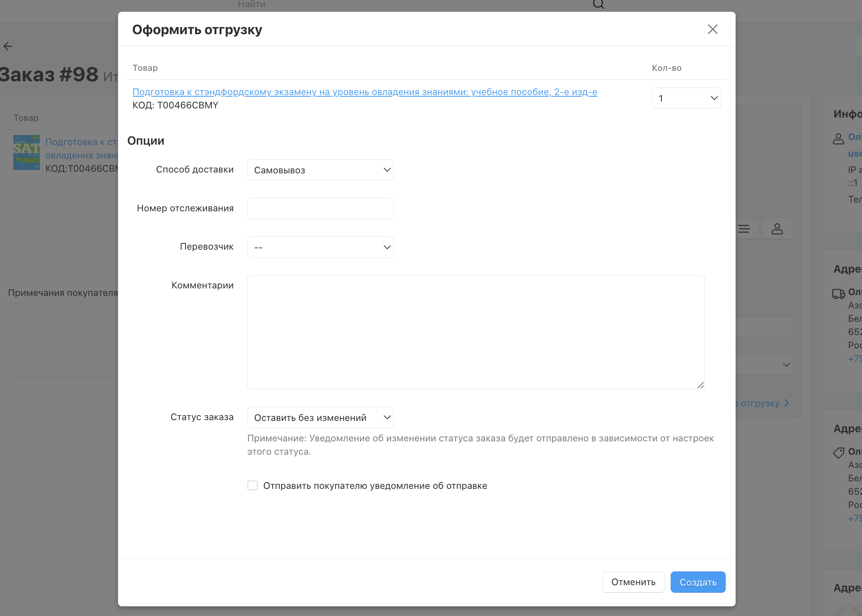
Task: Click the Создать button
Action: (x=698, y=582)
